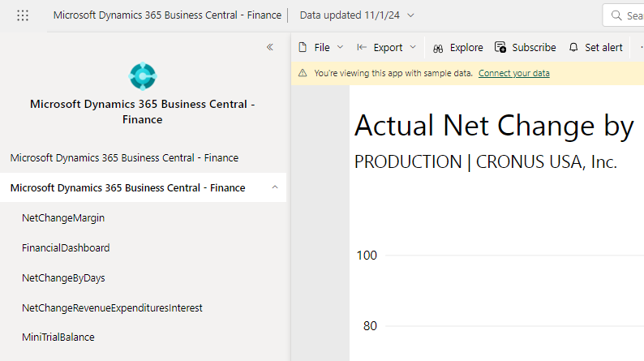Screen dimensions: 644x361
Task: Collapse the expanded Finance section chevron
Action: (x=274, y=187)
